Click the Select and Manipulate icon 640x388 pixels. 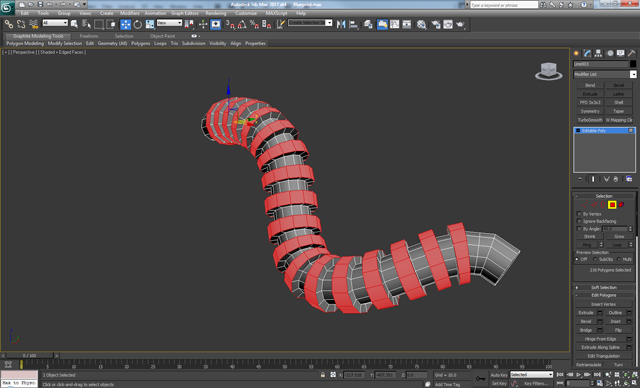[x=203, y=24]
